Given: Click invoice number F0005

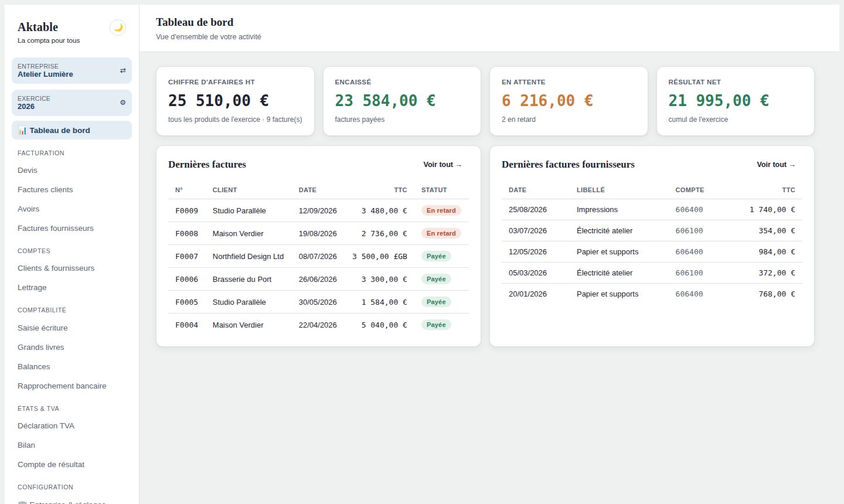Looking at the screenshot, I should coord(186,302).
